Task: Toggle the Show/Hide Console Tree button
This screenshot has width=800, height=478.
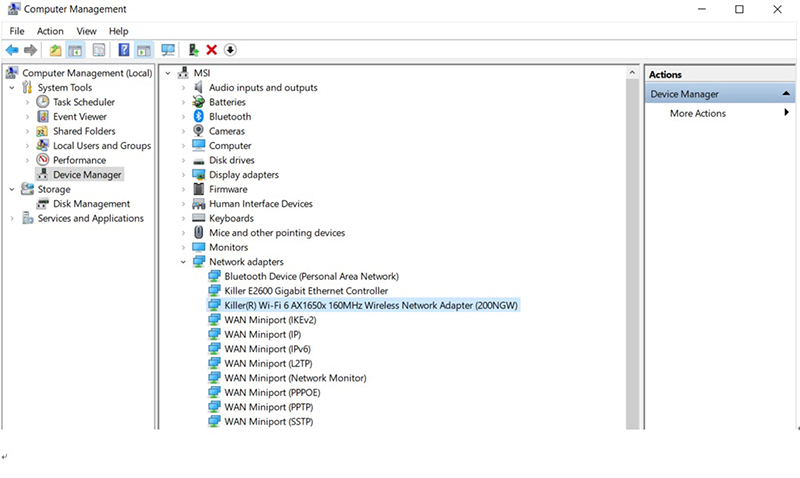Action: click(75, 50)
